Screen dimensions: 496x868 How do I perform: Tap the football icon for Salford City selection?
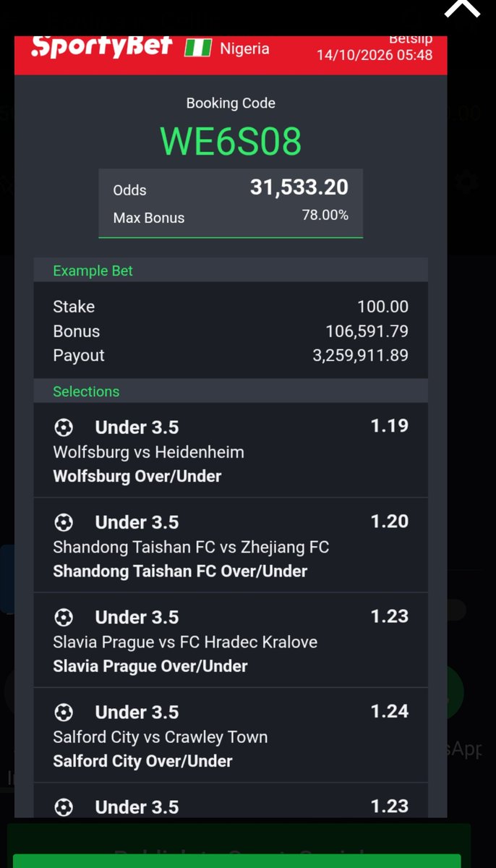click(x=64, y=712)
